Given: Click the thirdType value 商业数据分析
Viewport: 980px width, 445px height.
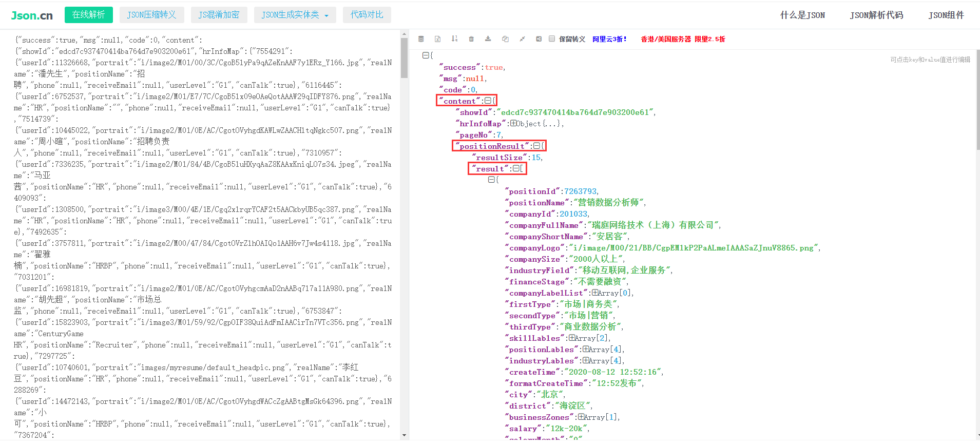Looking at the screenshot, I should pos(590,327).
